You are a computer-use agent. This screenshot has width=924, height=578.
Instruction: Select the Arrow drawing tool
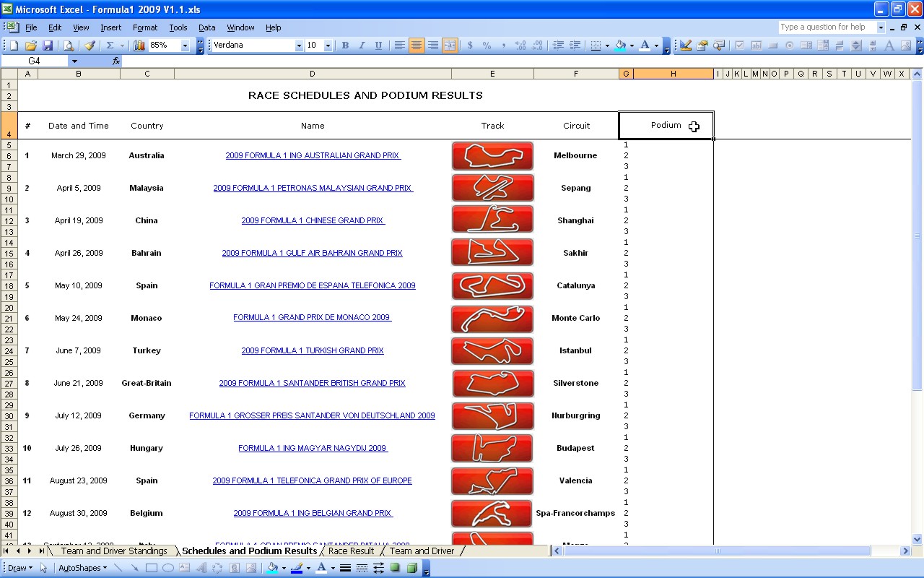pyautogui.click(x=135, y=568)
